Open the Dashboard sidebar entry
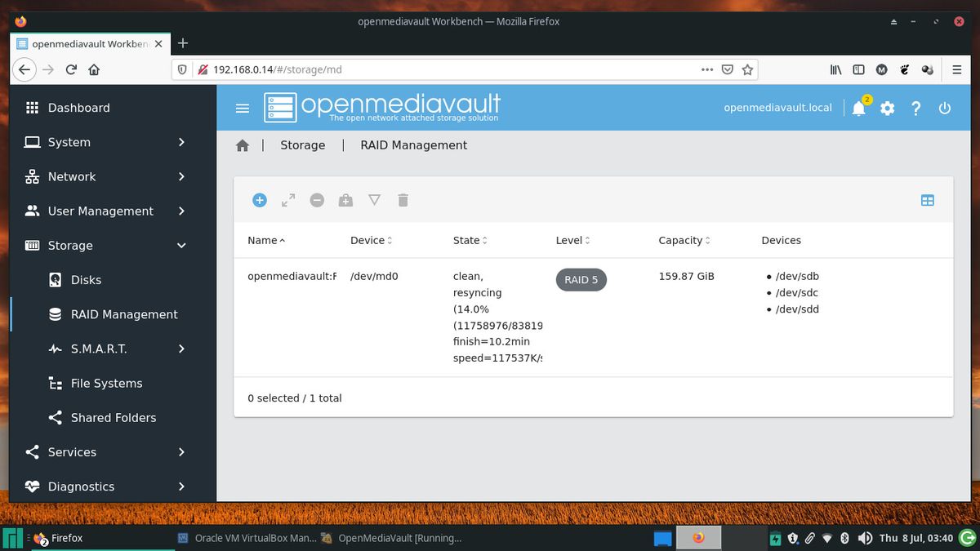This screenshot has height=551, width=980. (x=78, y=108)
